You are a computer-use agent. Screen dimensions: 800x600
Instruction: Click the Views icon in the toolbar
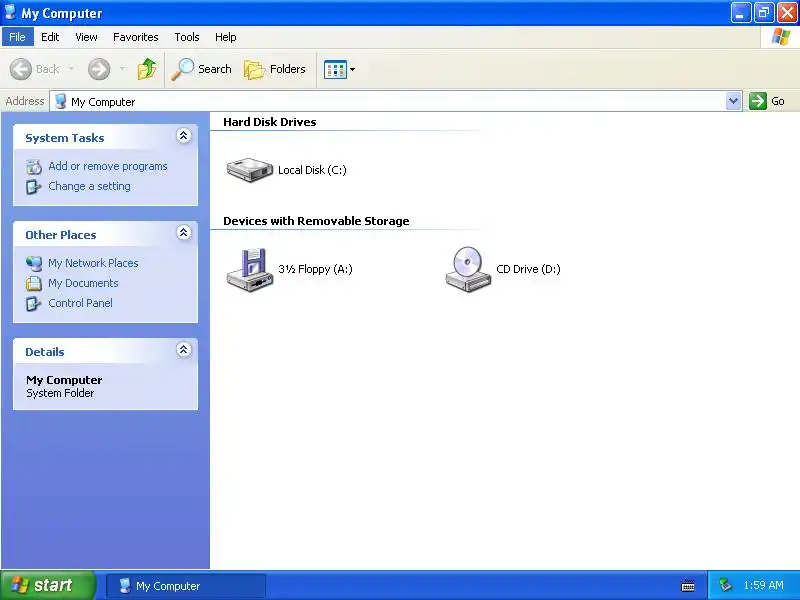[335, 69]
